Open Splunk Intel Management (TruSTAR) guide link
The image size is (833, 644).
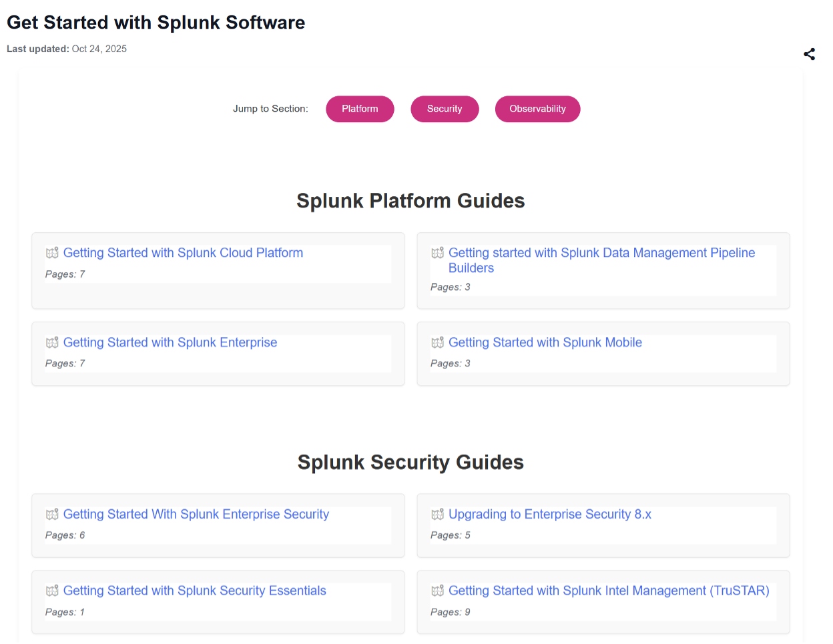608,591
